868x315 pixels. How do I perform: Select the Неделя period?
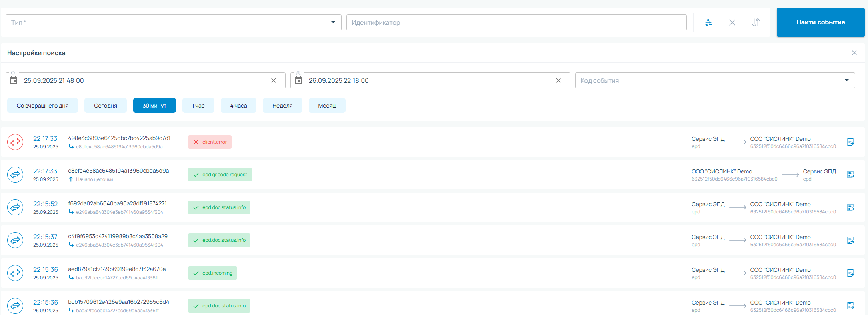[282, 106]
